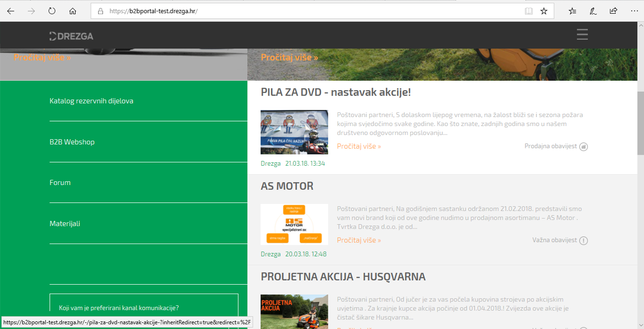Click the Drezga logo in header
This screenshot has width=644, height=329.
[71, 36]
